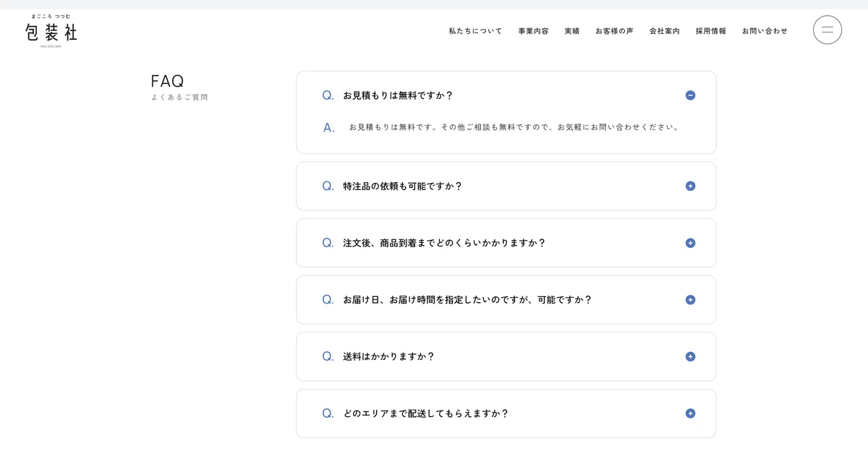Click plus icon for どのエリアまで配送 question
This screenshot has width=868, height=464.
pyautogui.click(x=690, y=413)
